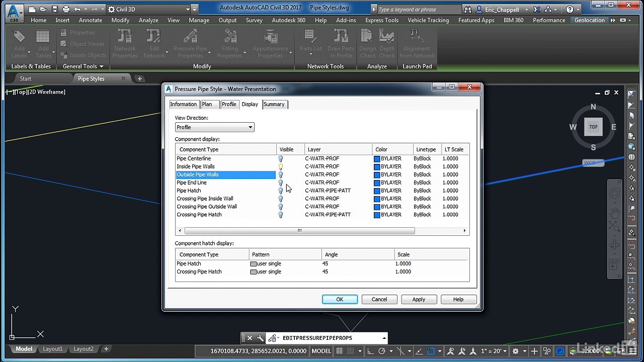Toggle visibility bulb for Pipe Centerline

[281, 158]
